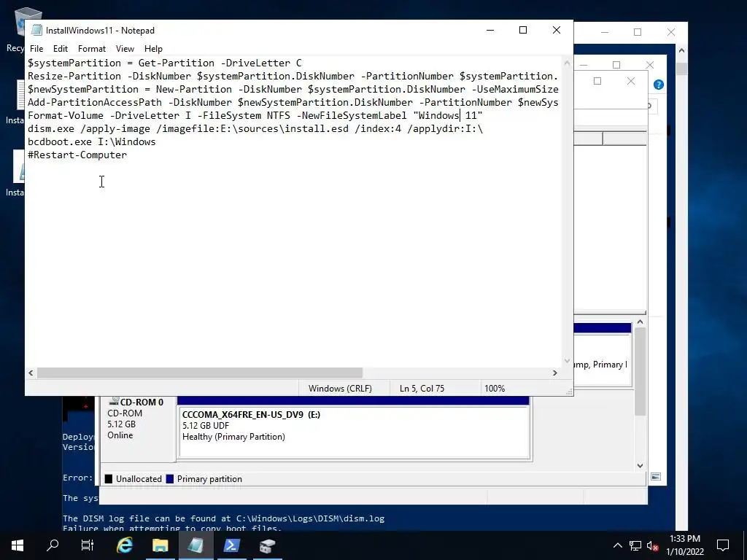This screenshot has height=560, width=747.
Task: Click the $newSystemPartition = New-Partition line
Action: (293, 89)
